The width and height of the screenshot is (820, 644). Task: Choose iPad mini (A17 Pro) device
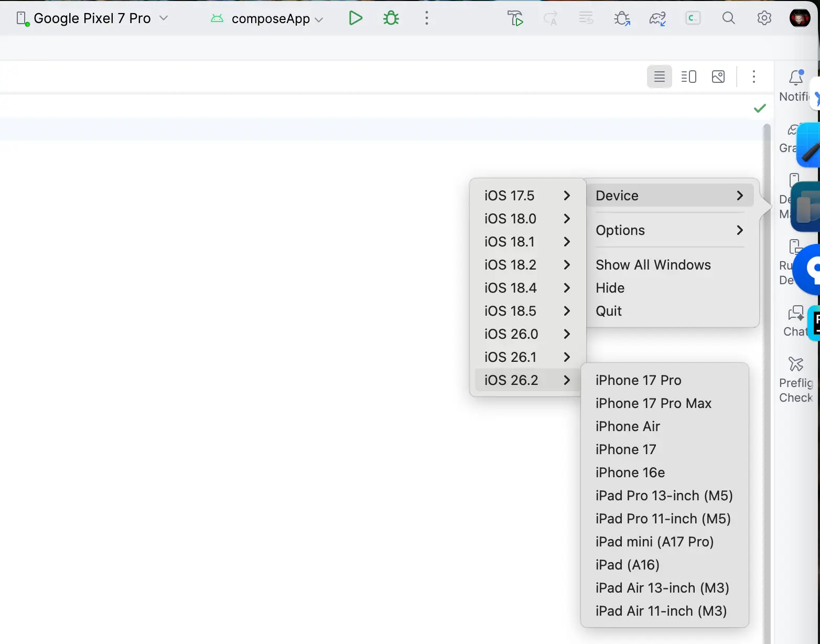point(654,542)
